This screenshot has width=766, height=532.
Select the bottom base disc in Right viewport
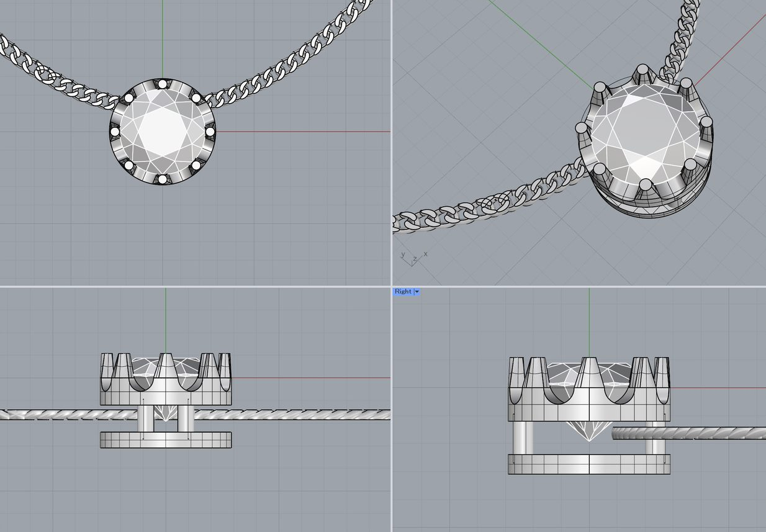point(589,464)
